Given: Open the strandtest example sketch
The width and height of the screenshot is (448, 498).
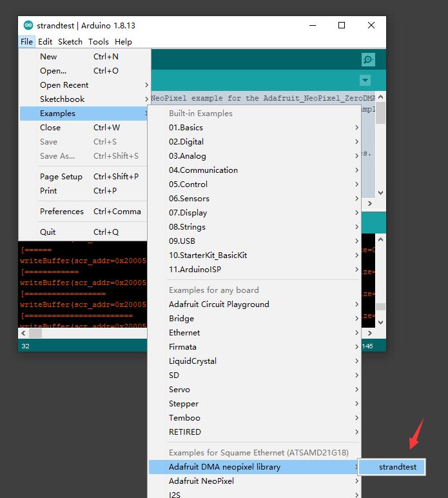Looking at the screenshot, I should point(392,467).
